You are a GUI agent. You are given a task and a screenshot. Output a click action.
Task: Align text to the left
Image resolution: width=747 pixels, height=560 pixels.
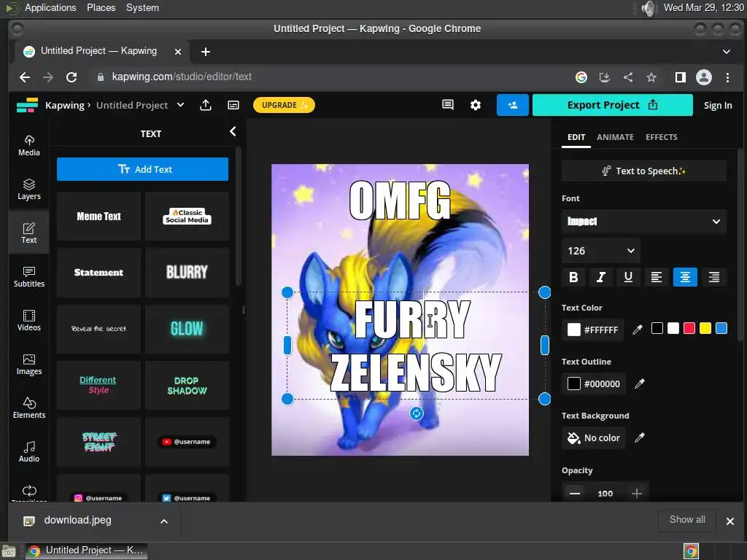tap(657, 277)
